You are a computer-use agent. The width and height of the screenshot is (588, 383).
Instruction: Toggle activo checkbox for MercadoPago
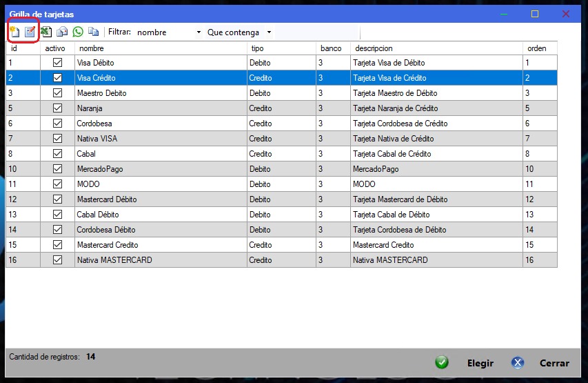[57, 168]
